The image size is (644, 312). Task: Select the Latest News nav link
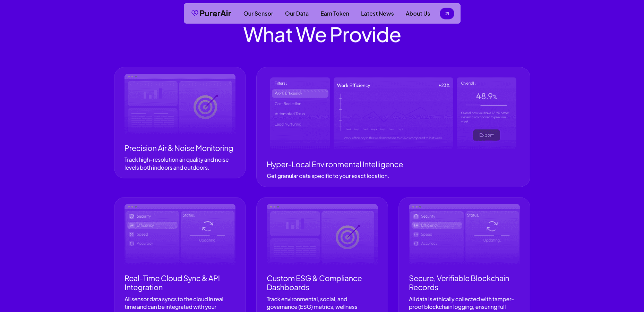coord(377,14)
